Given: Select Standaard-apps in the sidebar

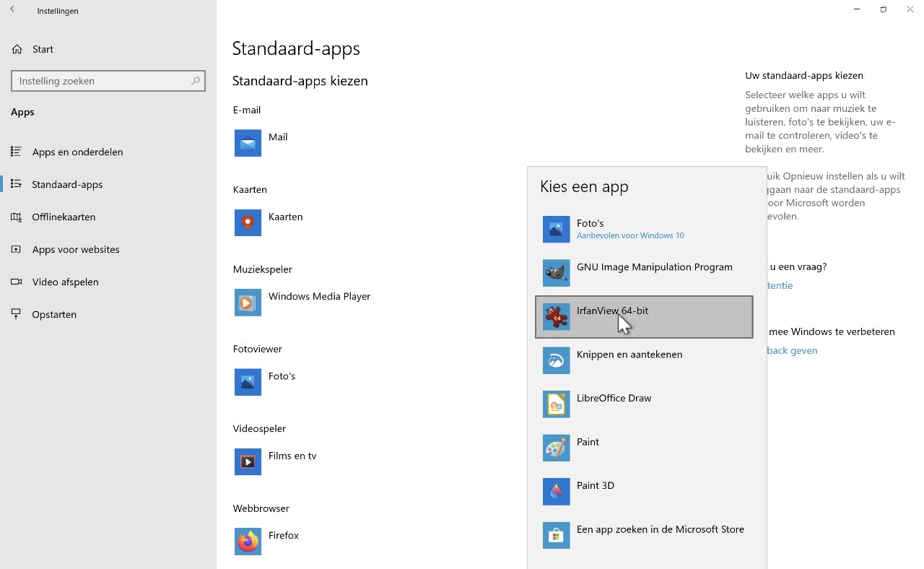Looking at the screenshot, I should [x=108, y=184].
